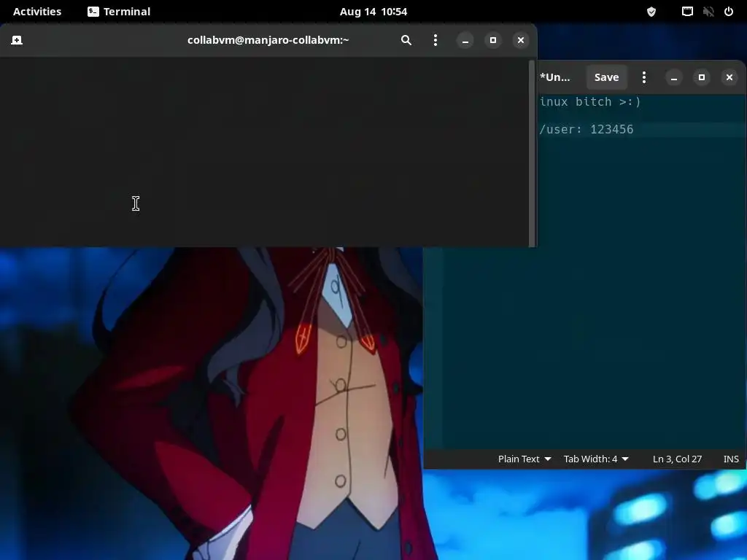The image size is (747, 560).
Task: Open the text editor's three-dot menu
Action: 643,77
